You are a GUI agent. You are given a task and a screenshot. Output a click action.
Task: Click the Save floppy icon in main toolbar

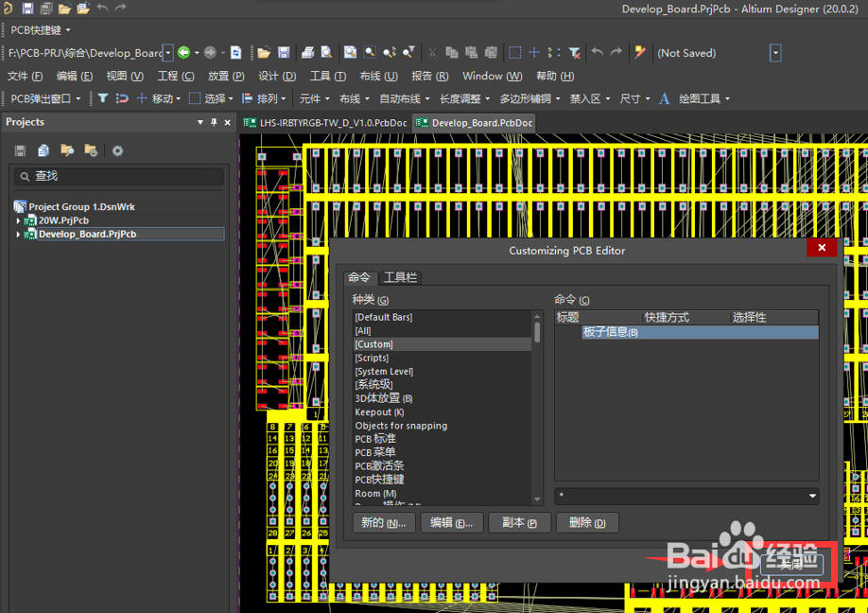click(284, 53)
